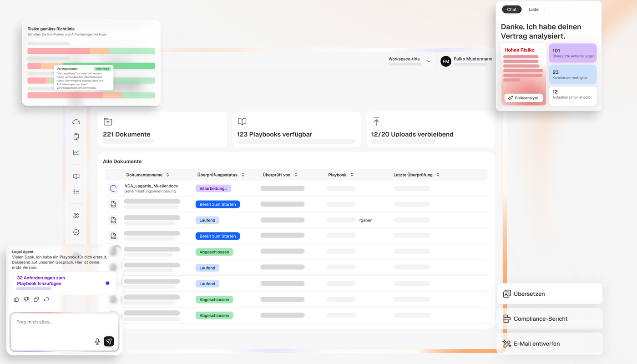Viewport: 637px width, 364px height.
Task: Send the chat message with arrow button
Action: [x=109, y=341]
